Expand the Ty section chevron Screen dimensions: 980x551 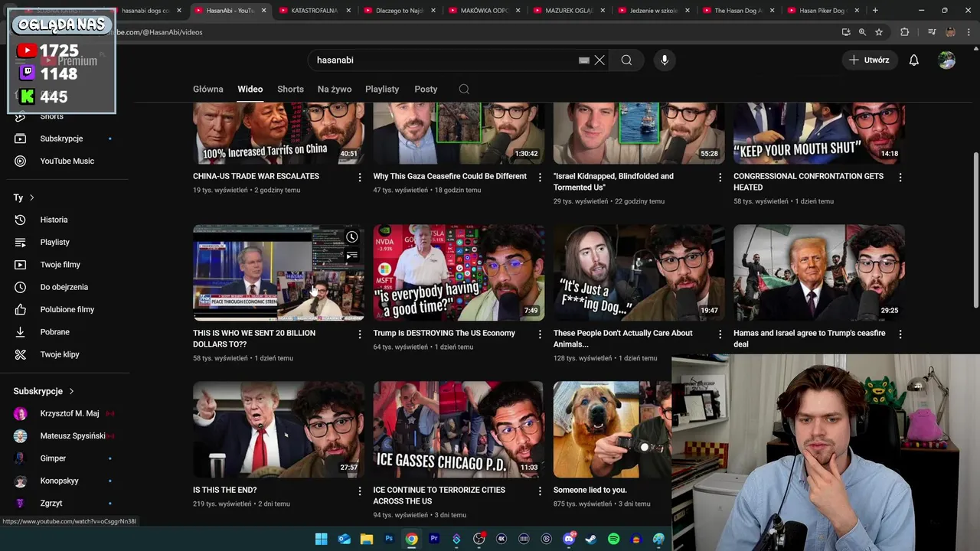[31, 197]
